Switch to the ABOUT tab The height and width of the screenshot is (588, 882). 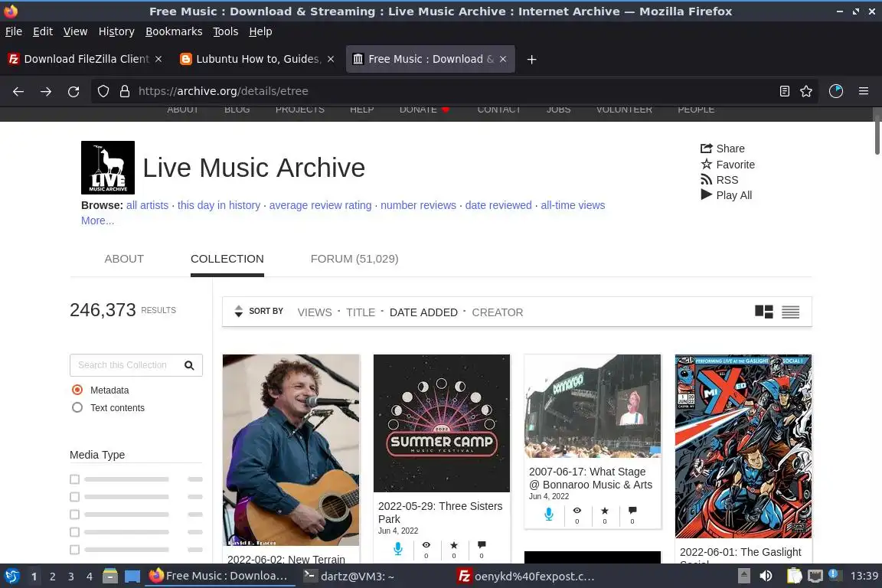point(124,259)
